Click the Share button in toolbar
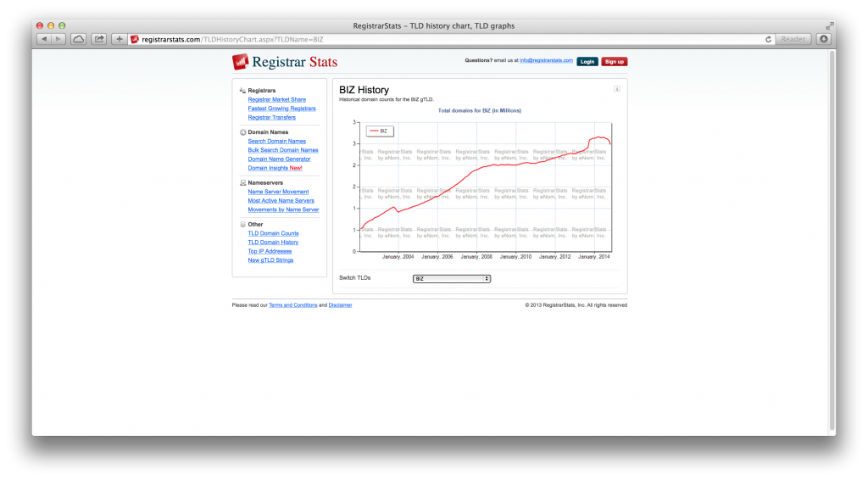 [99, 39]
